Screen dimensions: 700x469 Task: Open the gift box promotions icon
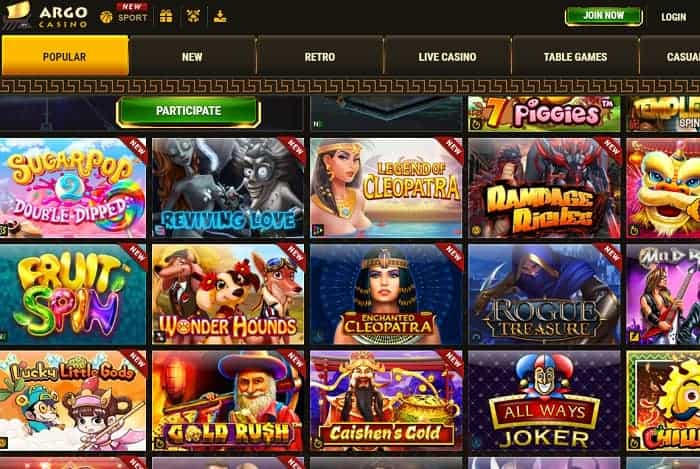point(166,17)
